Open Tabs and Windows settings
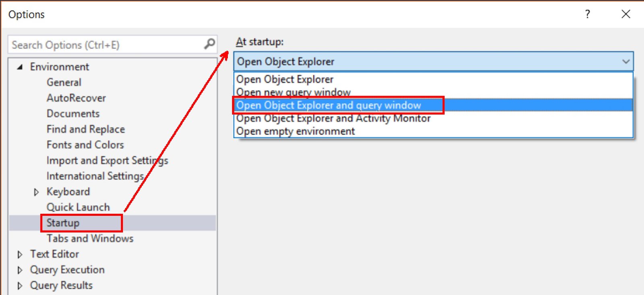 pos(90,239)
